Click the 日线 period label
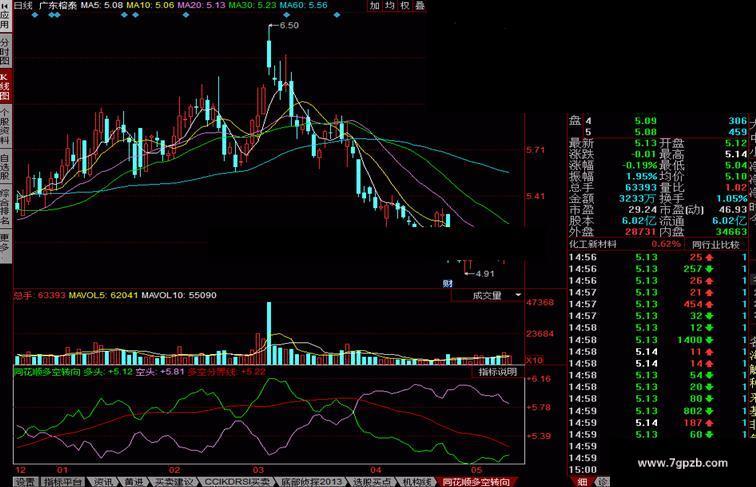Viewport: 756px width, 487px height. pos(23,5)
